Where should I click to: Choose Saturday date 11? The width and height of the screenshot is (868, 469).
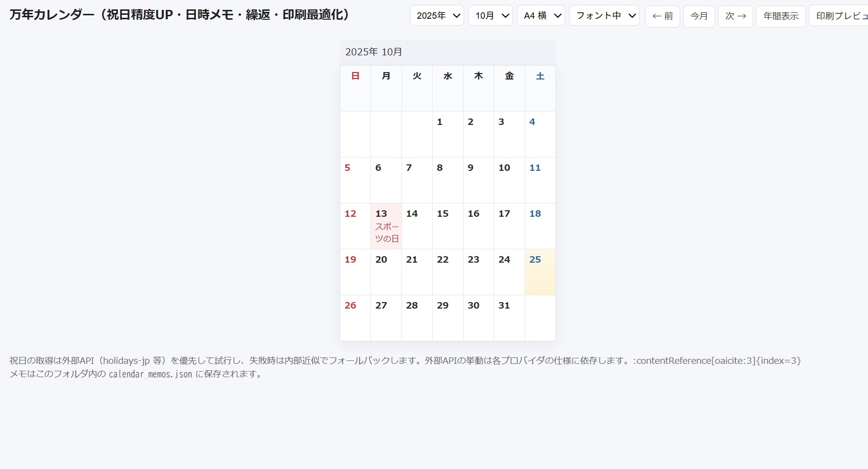(x=540, y=180)
